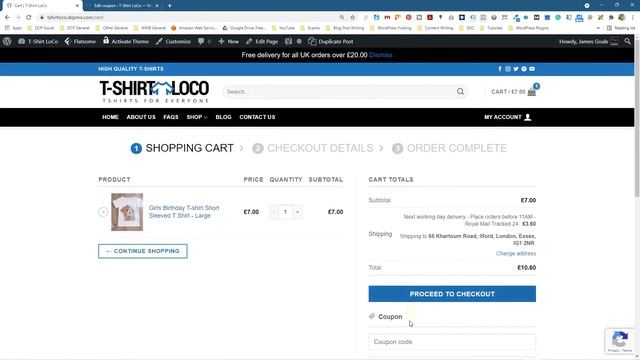Click Activate Theme in admin bar
The image size is (640, 360).
click(x=126, y=41)
